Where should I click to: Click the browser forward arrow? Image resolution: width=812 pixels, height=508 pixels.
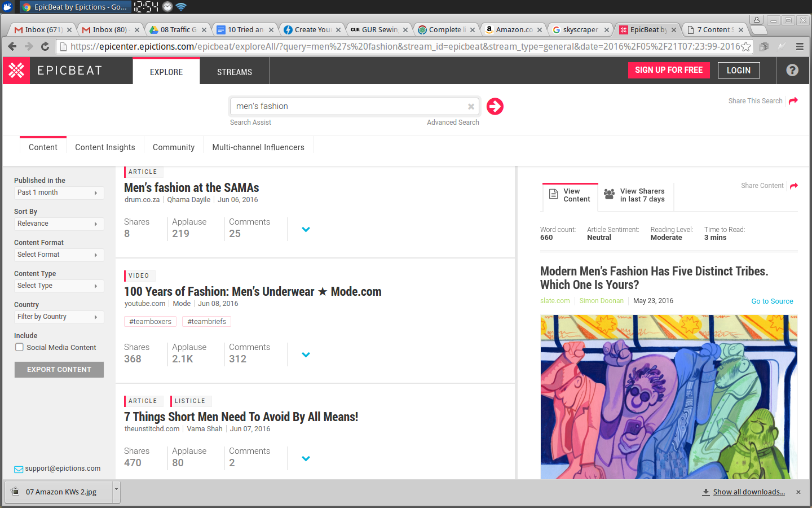29,46
